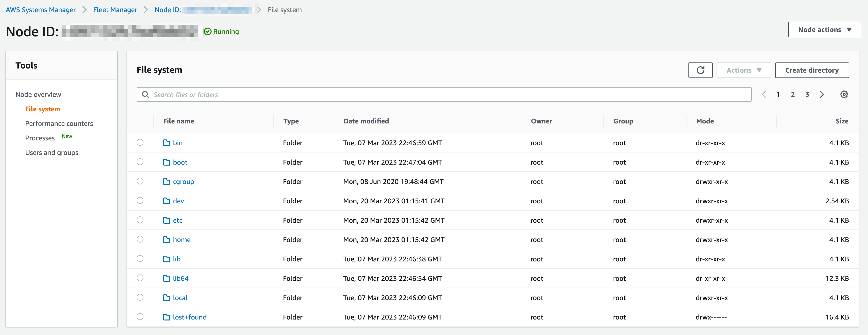Expand the Node actions dropdown
The height and width of the screenshot is (335, 868).
(824, 30)
